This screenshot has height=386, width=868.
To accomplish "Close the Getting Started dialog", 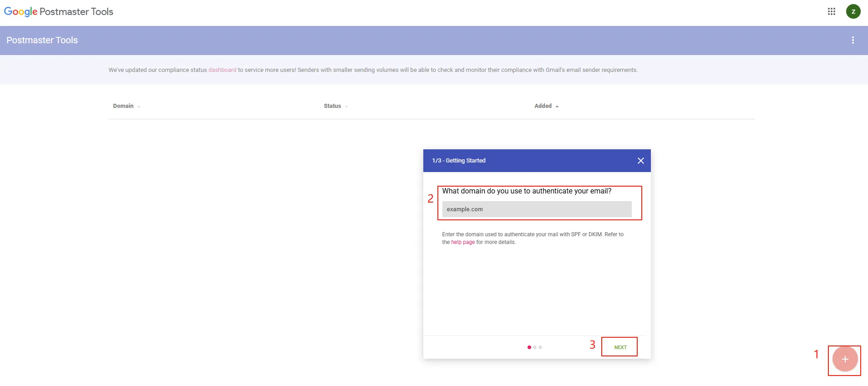I will [640, 161].
